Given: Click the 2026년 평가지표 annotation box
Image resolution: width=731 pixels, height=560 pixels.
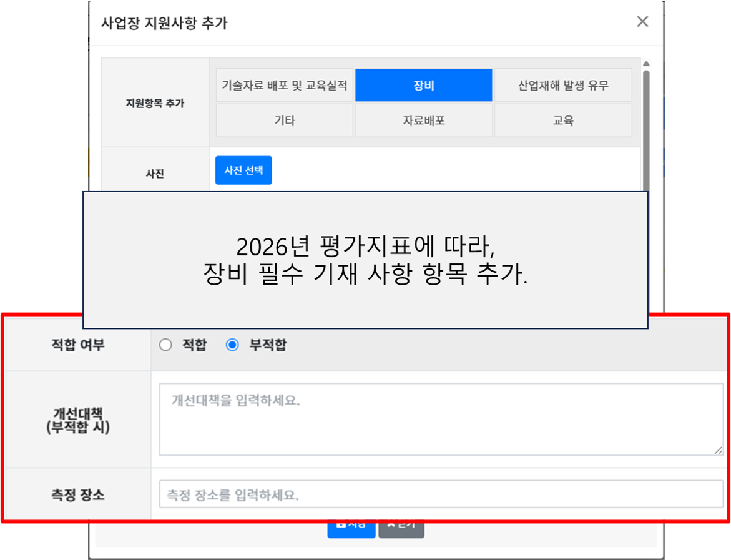Looking at the screenshot, I should coord(366,260).
